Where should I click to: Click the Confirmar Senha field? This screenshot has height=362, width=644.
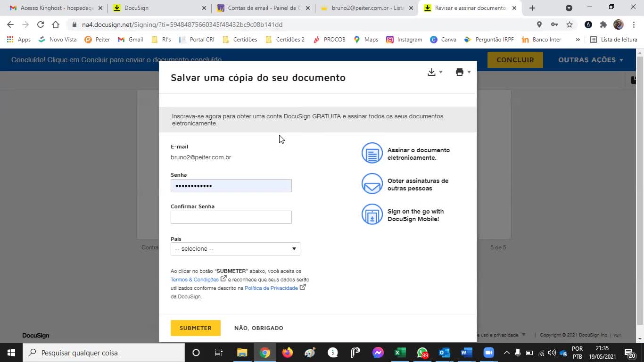click(231, 217)
